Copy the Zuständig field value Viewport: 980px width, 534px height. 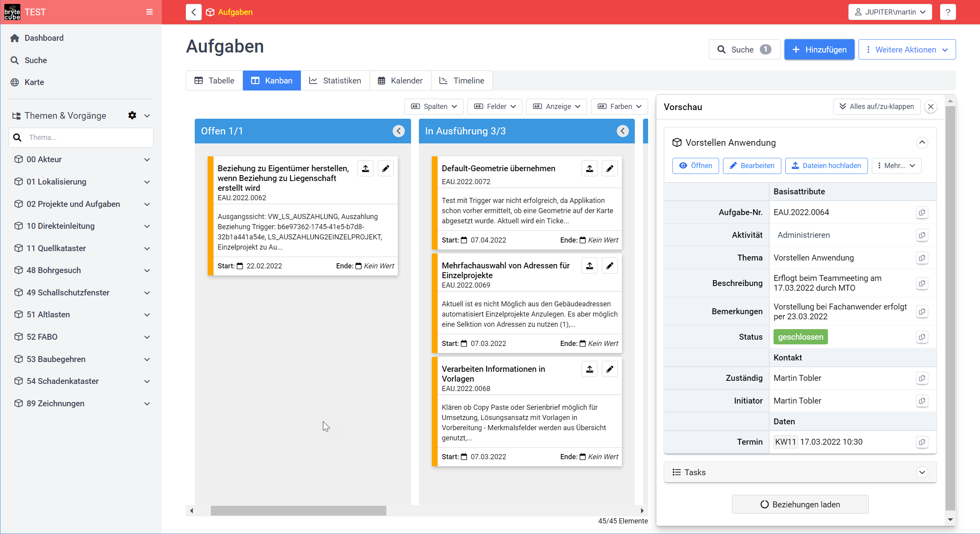pos(922,378)
